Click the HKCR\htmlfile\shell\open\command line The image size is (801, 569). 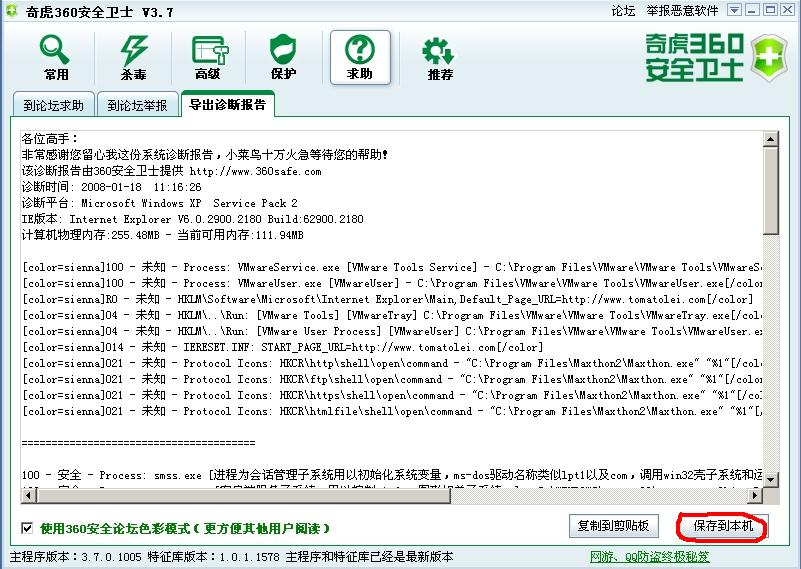click(x=392, y=411)
